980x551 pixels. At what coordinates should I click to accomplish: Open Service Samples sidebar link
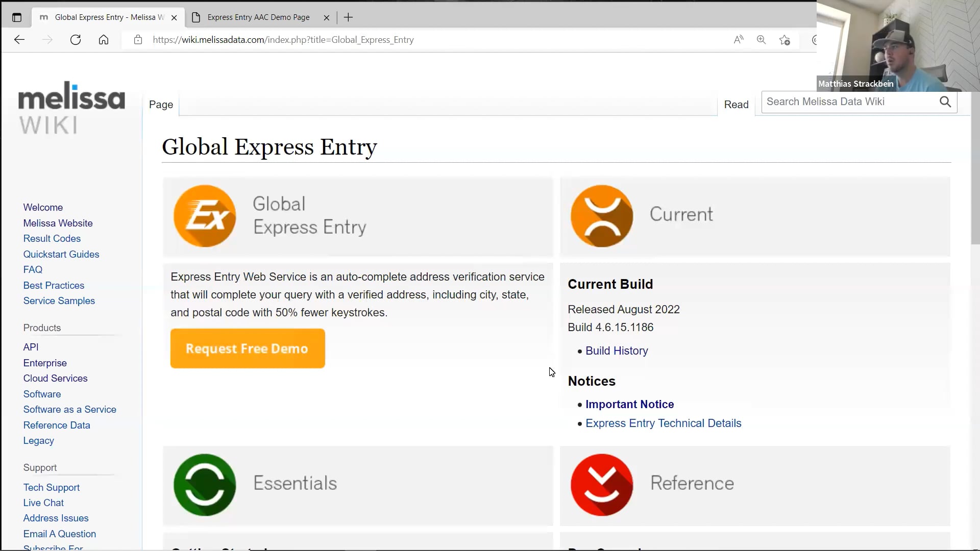(x=59, y=301)
